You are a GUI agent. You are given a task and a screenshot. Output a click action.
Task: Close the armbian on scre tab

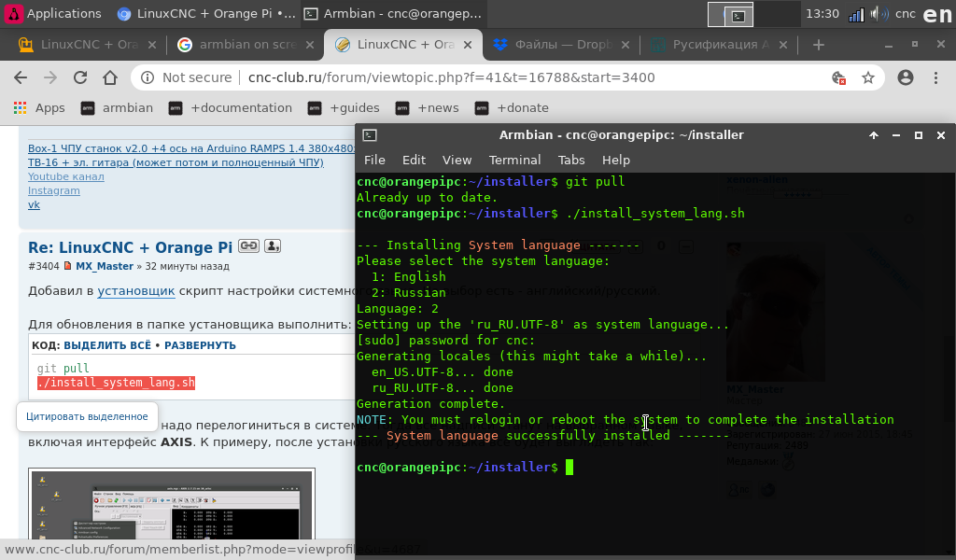point(310,45)
